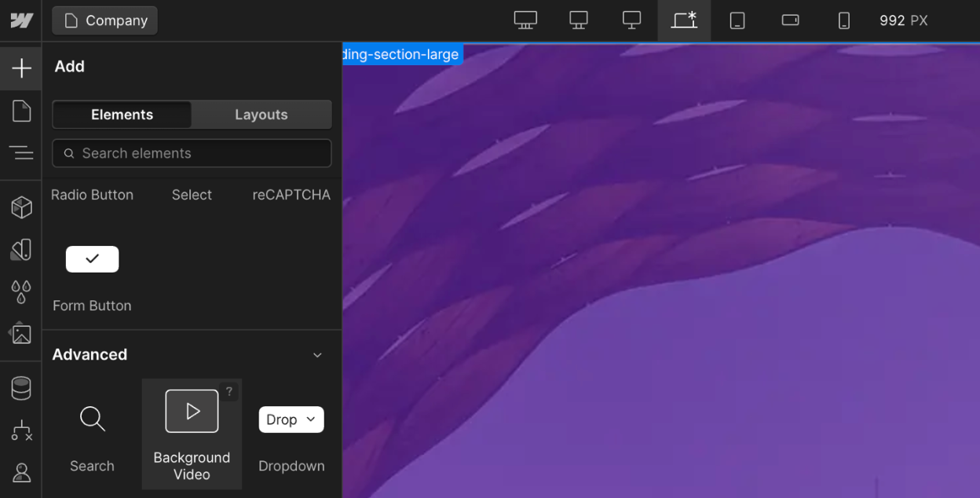Screen dimensions: 980x498
Task: Add the Background Video element
Action: (192, 434)
